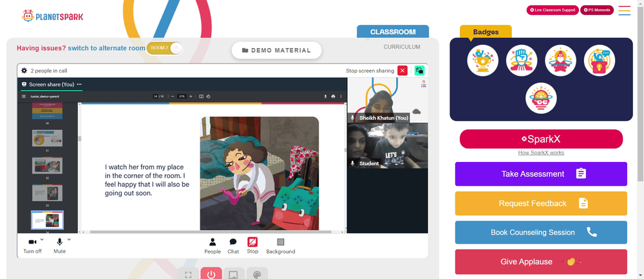This screenshot has height=279, width=644.
Task: Click Sheikh Khatun (You) video tile
Action: (388, 100)
